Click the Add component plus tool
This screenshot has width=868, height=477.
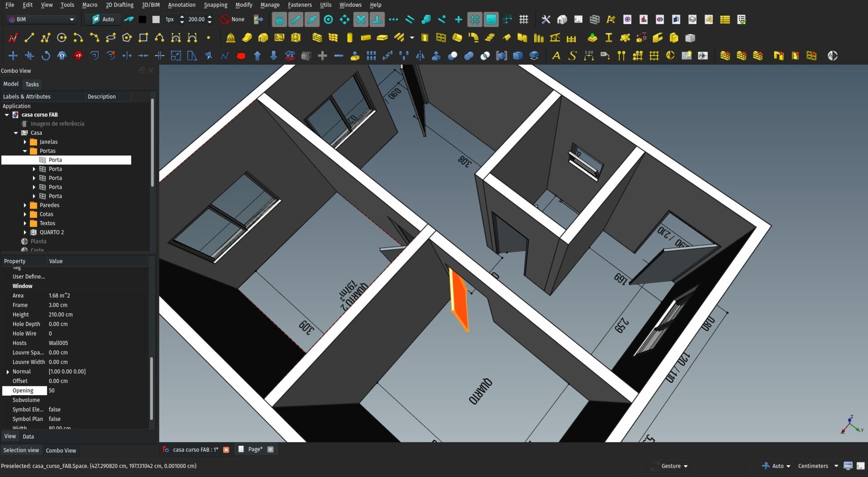pos(322,56)
